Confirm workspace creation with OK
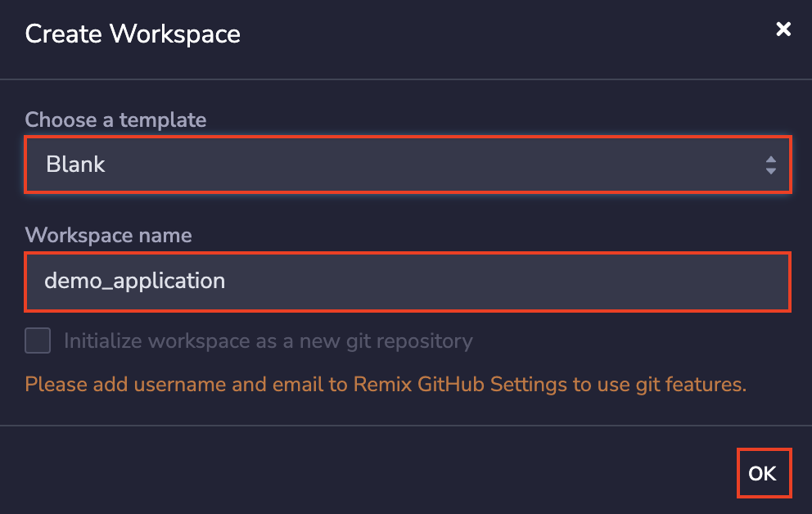 [x=763, y=473]
